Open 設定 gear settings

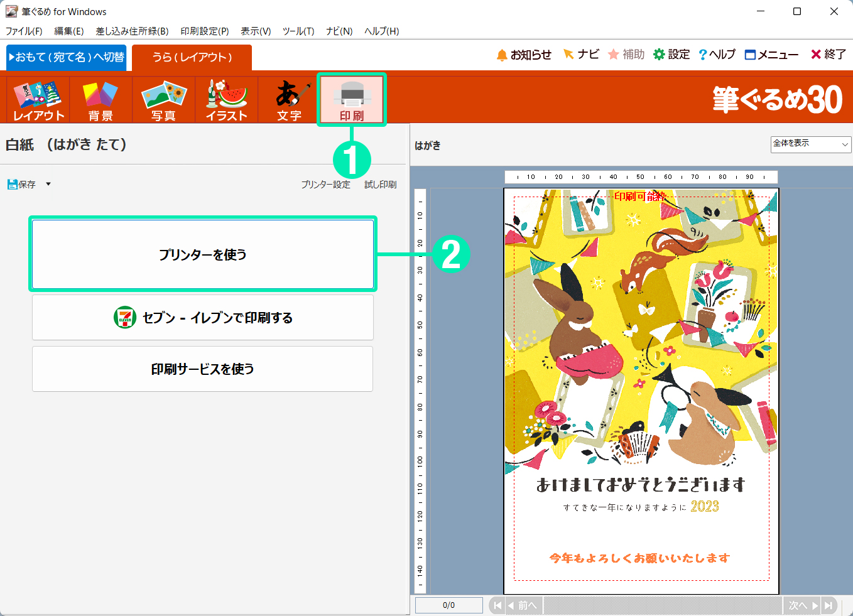click(659, 55)
